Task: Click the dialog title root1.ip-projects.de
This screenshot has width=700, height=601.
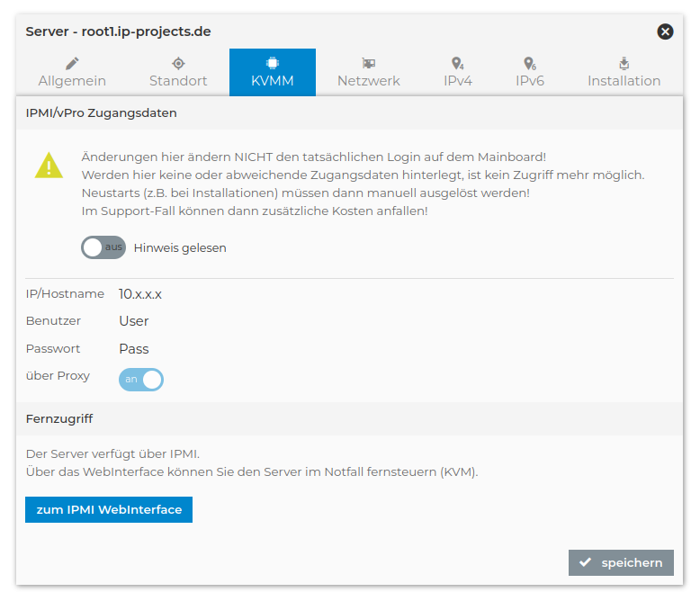Action: tap(118, 31)
